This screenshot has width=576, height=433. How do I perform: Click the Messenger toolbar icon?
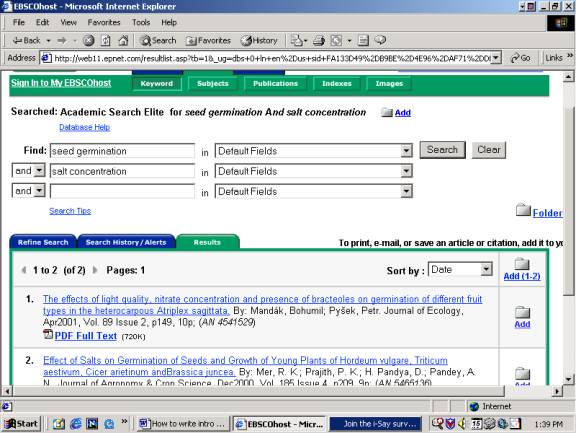[x=380, y=40]
